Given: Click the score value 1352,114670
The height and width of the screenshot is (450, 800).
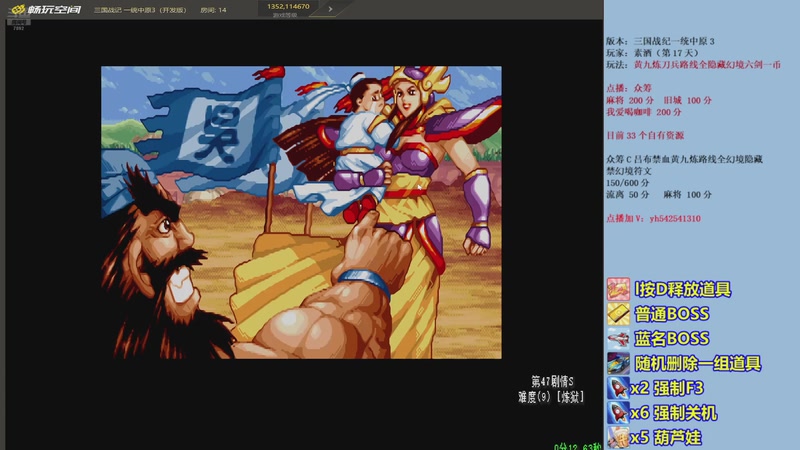Looking at the screenshot, I should (x=288, y=6).
